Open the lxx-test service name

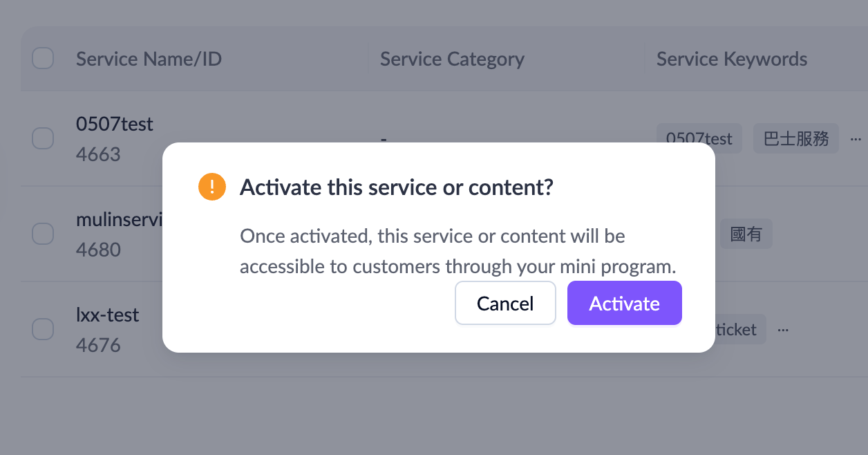(108, 315)
